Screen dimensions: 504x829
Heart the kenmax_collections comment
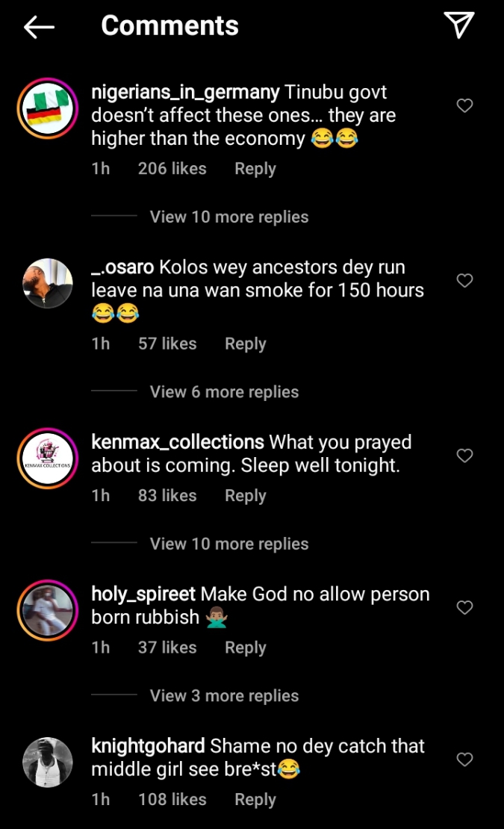[x=464, y=456]
